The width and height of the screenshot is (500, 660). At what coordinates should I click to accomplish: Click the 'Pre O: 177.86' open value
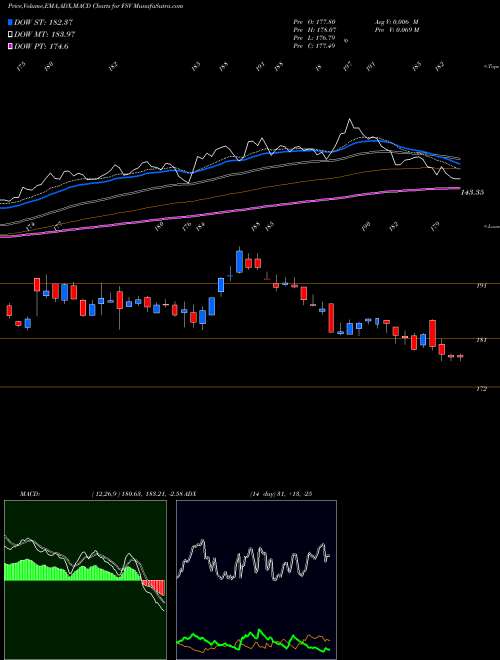pos(314,21)
